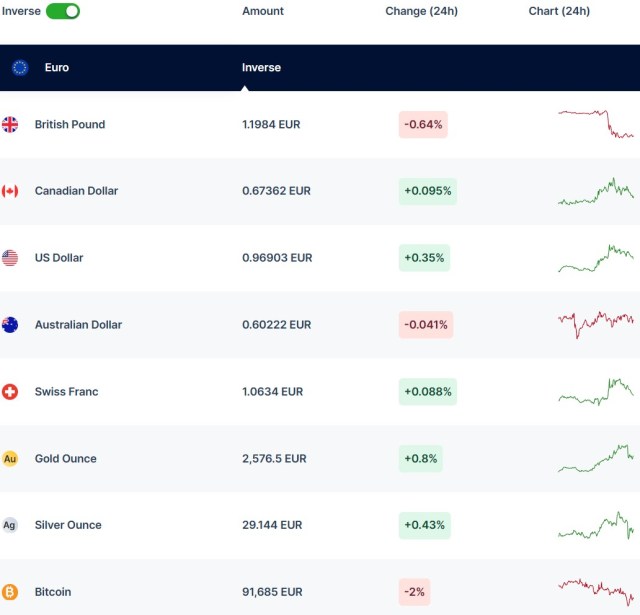The image size is (640, 615).
Task: Click the Gold Ounce Au icon
Action: pos(10,459)
